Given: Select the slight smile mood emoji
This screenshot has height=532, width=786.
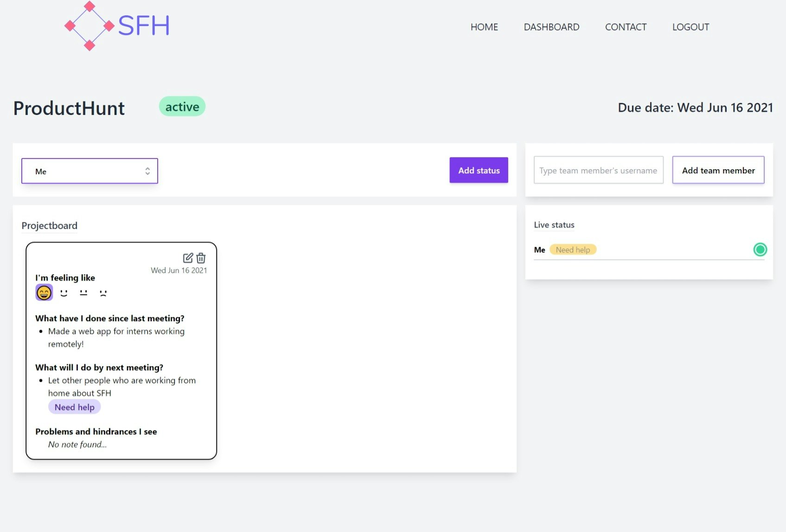Looking at the screenshot, I should [64, 293].
